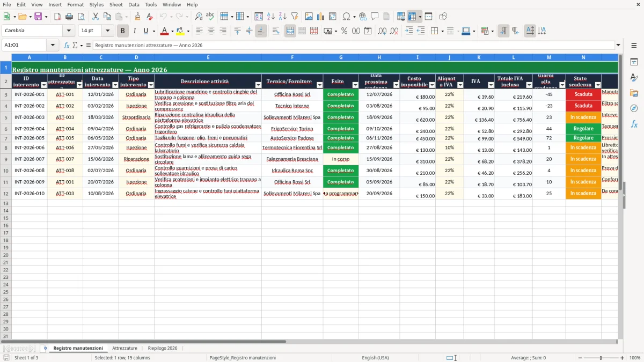Screen dimensions: 644x362
Task: Export directly as PDF
Action: click(57, 17)
